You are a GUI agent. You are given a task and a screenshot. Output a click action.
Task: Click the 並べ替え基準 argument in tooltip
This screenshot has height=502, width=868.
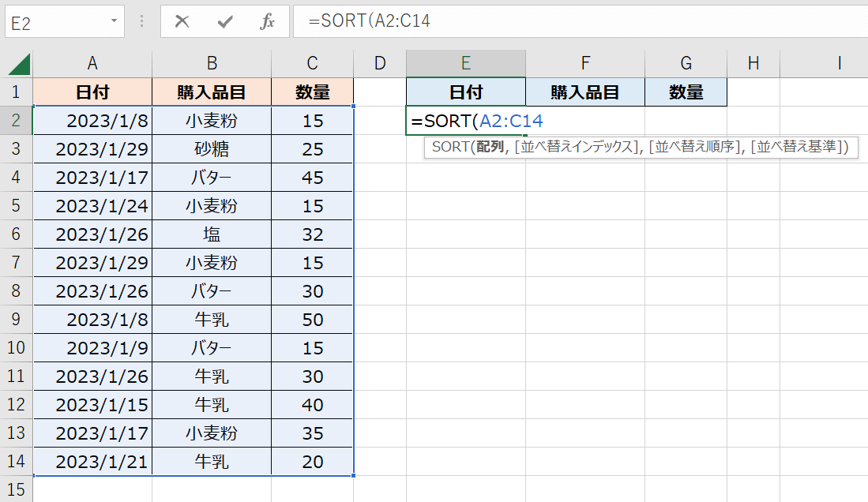coord(799,147)
